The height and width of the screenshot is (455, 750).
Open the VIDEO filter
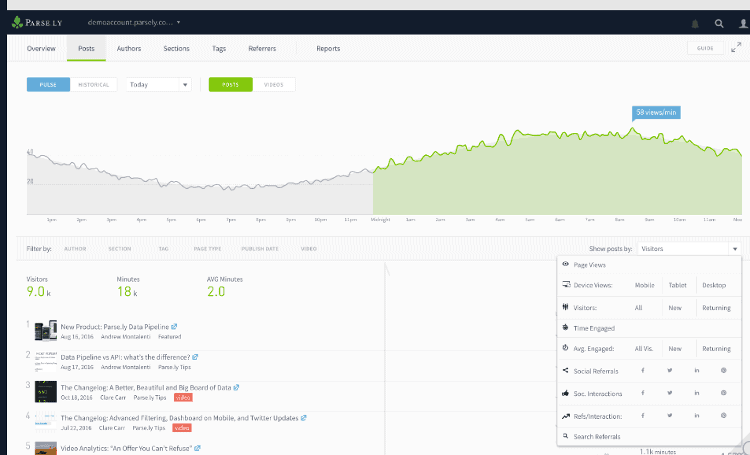click(309, 249)
